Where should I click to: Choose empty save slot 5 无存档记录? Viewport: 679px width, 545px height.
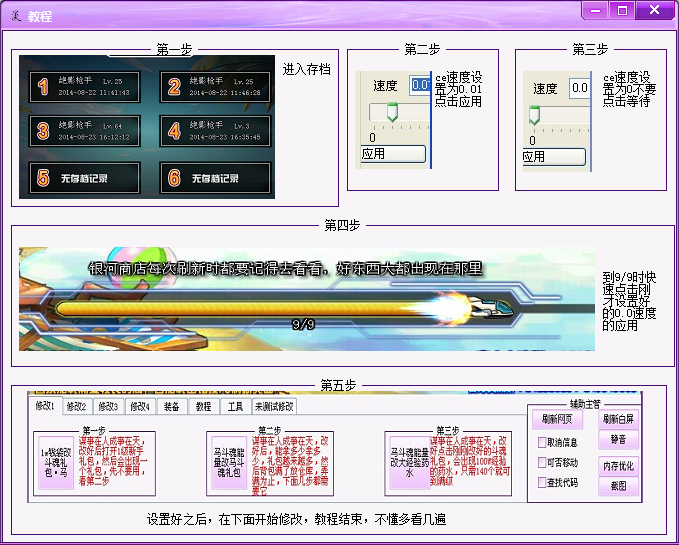point(84,177)
